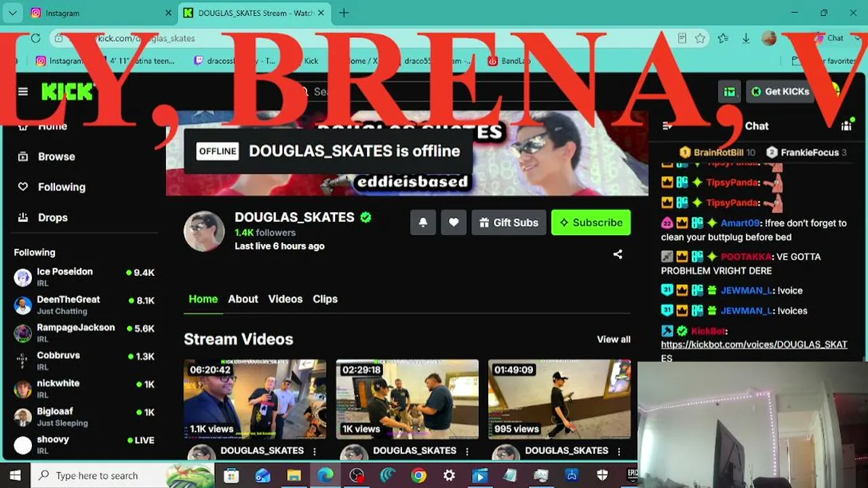
Task: Open options menu for the 01:49:09 video
Action: click(x=619, y=451)
